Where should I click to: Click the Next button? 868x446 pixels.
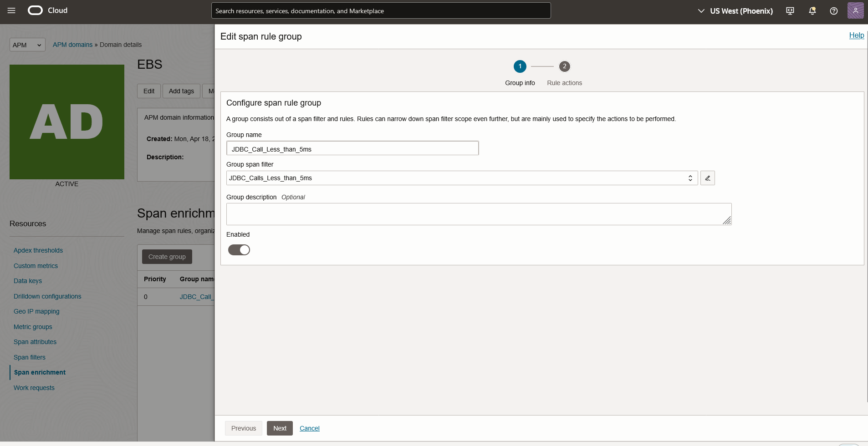pos(279,428)
